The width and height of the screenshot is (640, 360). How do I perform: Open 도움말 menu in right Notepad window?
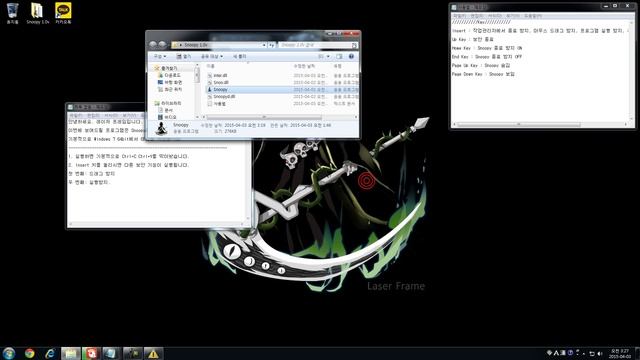[533, 16]
